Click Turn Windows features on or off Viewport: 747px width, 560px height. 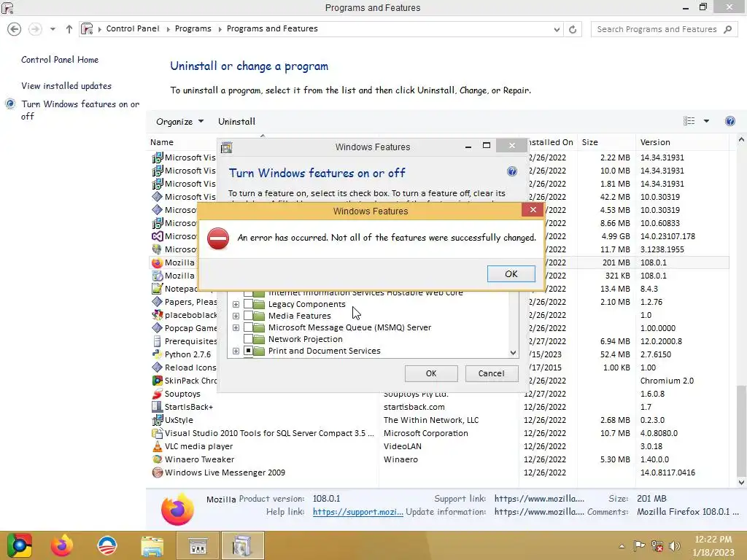[80, 110]
